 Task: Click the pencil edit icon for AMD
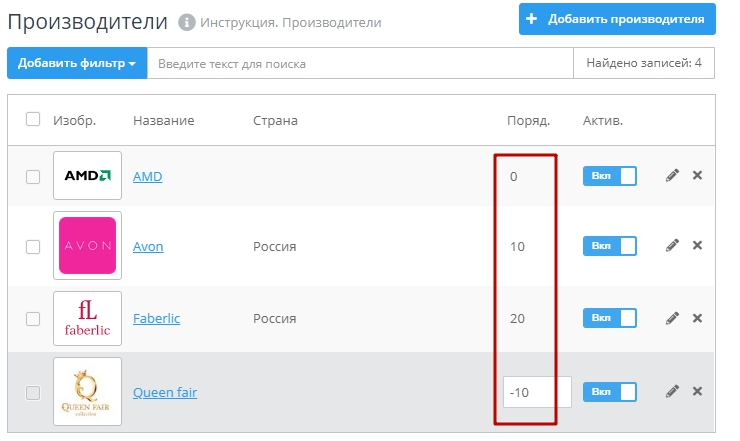672,176
